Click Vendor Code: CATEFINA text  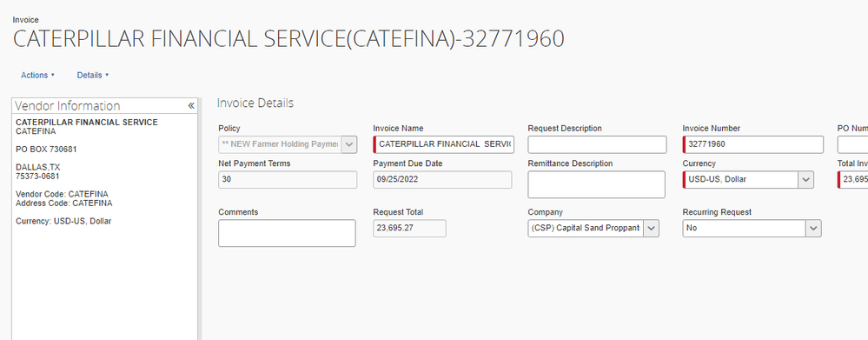click(62, 195)
